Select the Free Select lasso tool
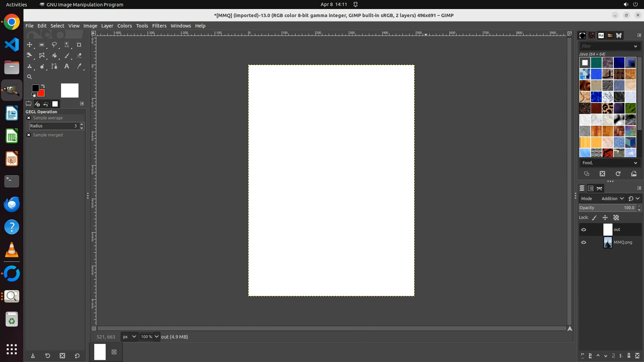The image size is (644, 362). [54, 45]
